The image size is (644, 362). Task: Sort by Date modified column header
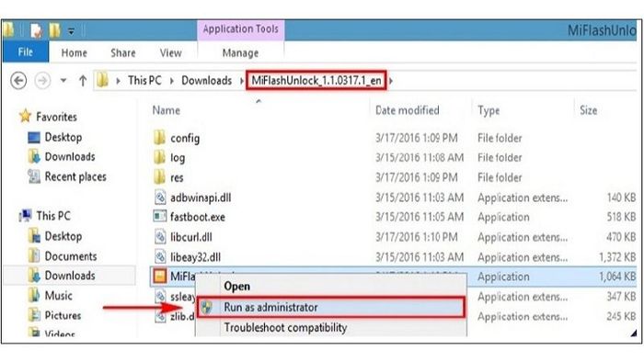point(407,110)
